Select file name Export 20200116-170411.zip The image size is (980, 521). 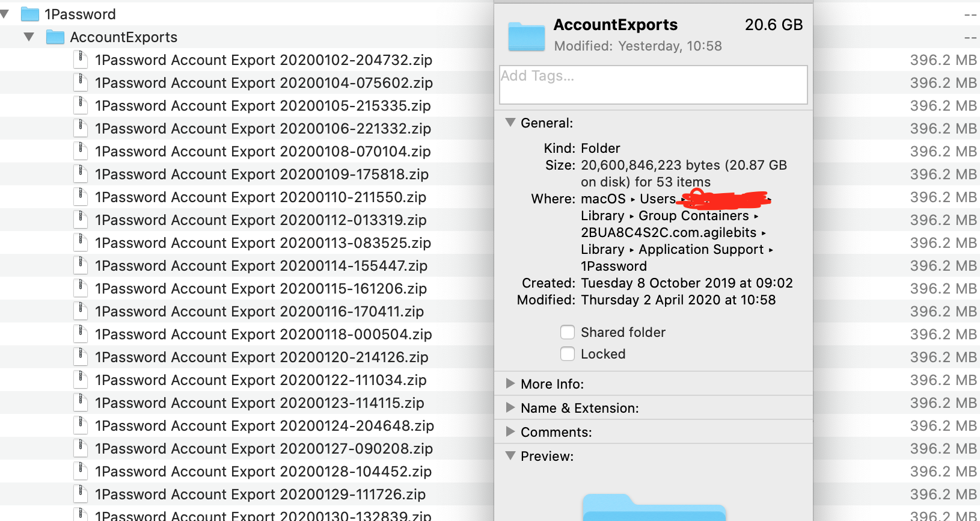tap(260, 312)
